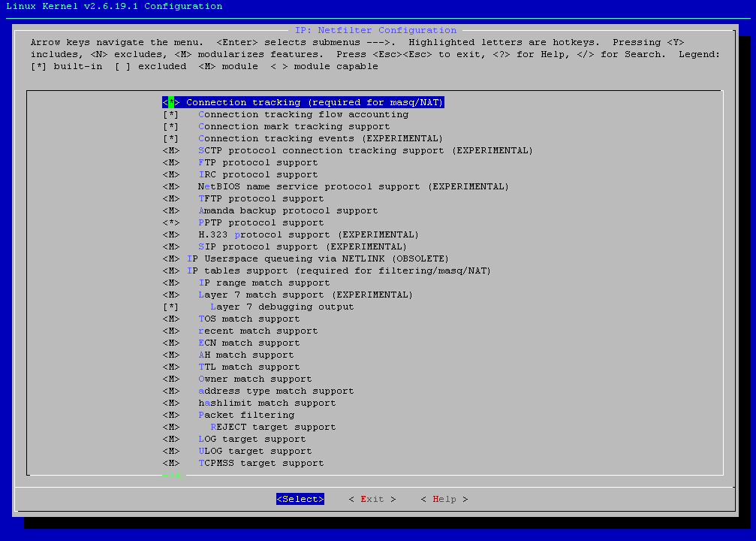
Task: Toggle PPTP protocol support built-in marker
Action: point(170,222)
